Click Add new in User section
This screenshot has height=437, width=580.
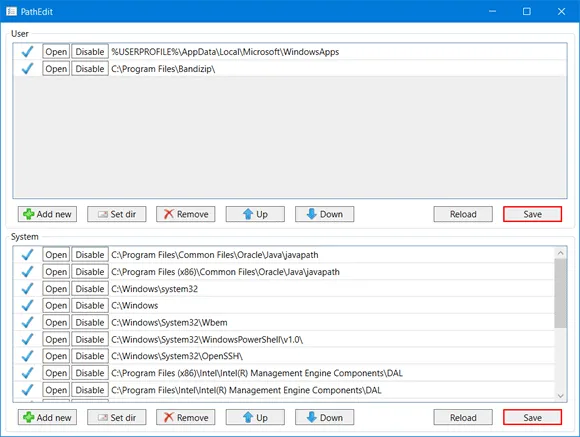47,214
